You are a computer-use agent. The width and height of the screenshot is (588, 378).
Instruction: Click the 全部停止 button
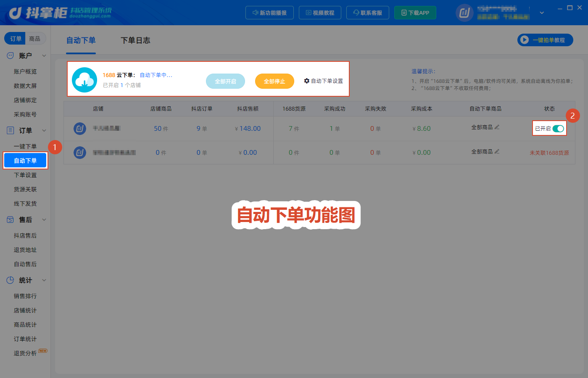(x=274, y=81)
